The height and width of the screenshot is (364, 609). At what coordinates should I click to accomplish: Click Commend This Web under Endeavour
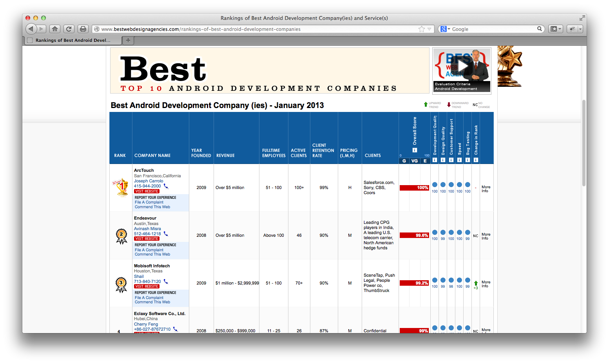(x=152, y=254)
